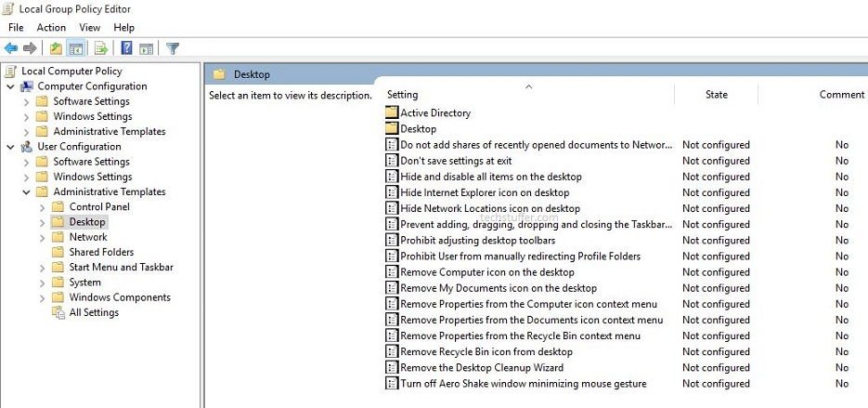The height and width of the screenshot is (408, 868).
Task: Click the Control Panel folder icon in tree
Action: point(58,206)
